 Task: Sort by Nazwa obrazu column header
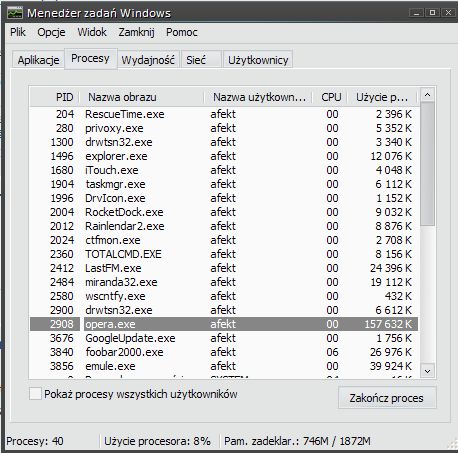point(142,97)
